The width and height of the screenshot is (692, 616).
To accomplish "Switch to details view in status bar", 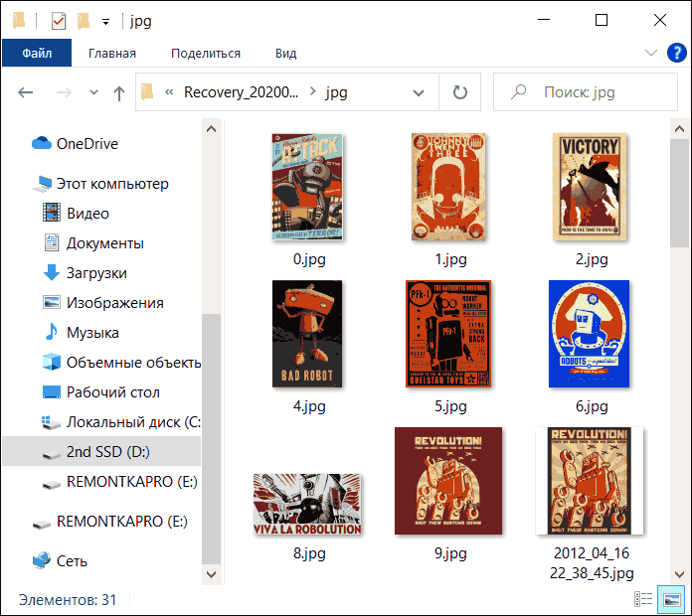I will (643, 600).
